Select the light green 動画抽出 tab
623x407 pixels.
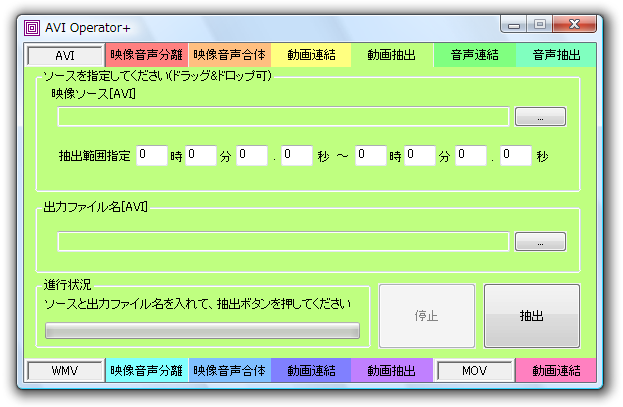pyautogui.click(x=391, y=55)
